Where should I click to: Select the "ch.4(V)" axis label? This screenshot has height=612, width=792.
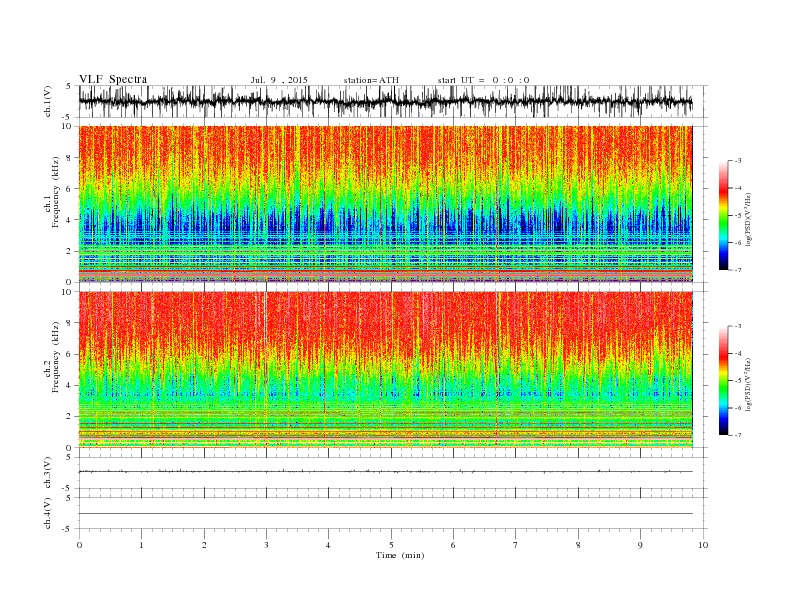(48, 513)
